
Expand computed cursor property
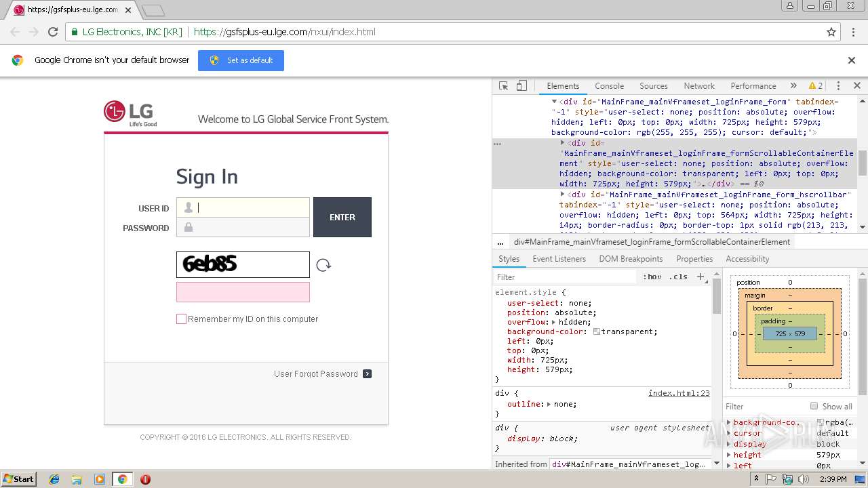pos(729,433)
